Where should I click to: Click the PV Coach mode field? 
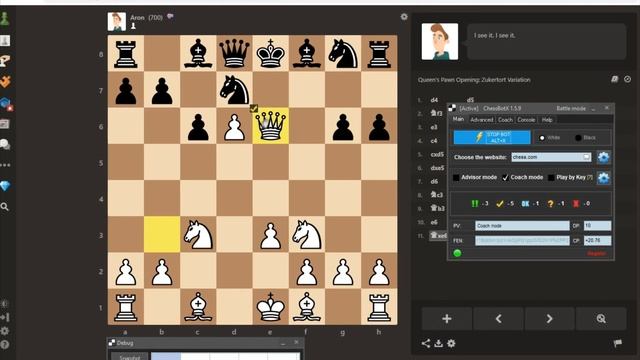[522, 225]
